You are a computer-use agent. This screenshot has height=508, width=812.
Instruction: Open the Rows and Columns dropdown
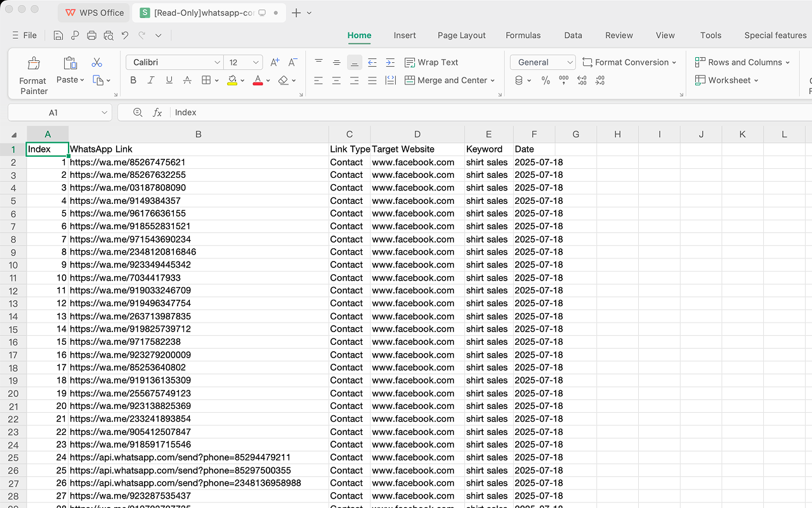742,62
